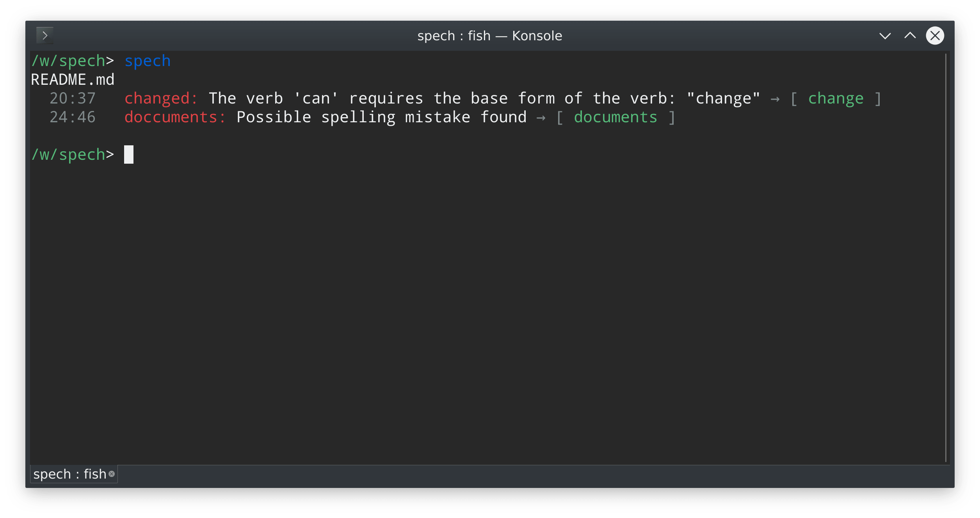The height and width of the screenshot is (518, 980).
Task: Close the Konsole window with X
Action: click(x=935, y=36)
